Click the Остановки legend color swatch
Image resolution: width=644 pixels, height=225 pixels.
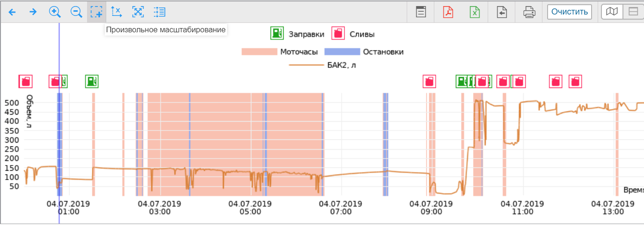(342, 52)
